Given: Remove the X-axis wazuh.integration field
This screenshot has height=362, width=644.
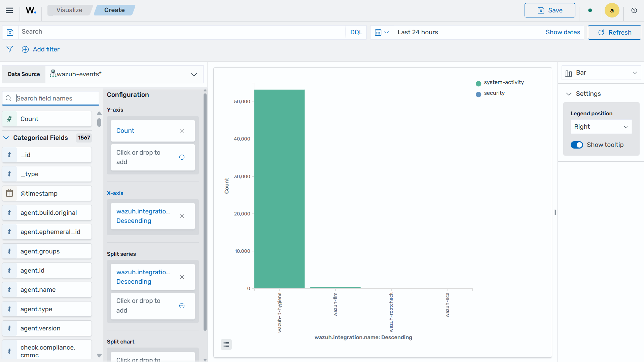Looking at the screenshot, I should (x=182, y=216).
